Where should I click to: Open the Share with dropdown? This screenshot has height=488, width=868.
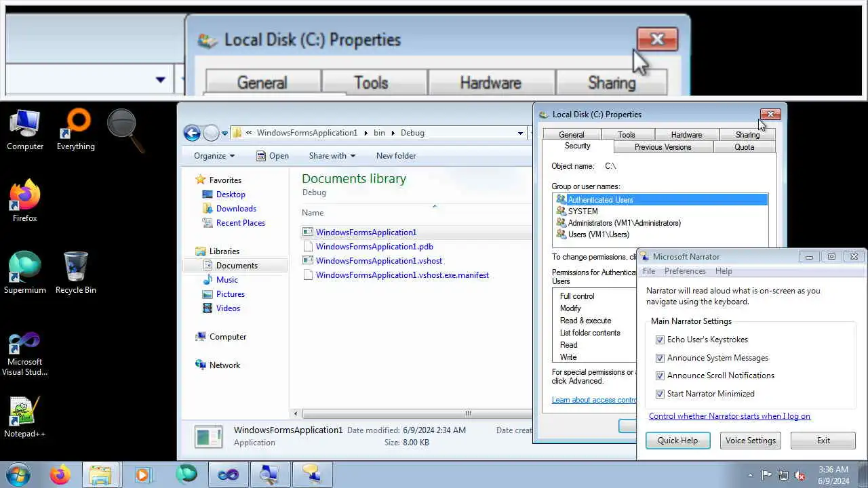click(332, 156)
